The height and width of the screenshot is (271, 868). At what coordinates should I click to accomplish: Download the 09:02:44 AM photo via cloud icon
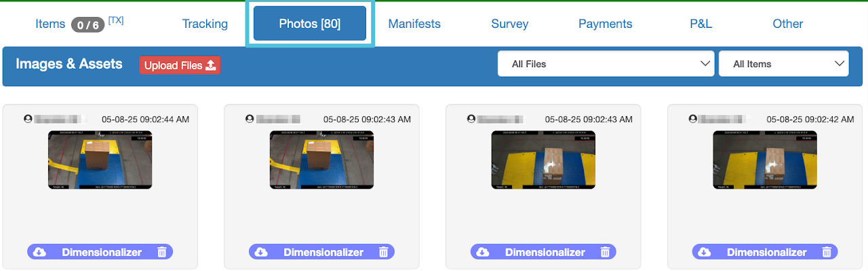(39, 252)
